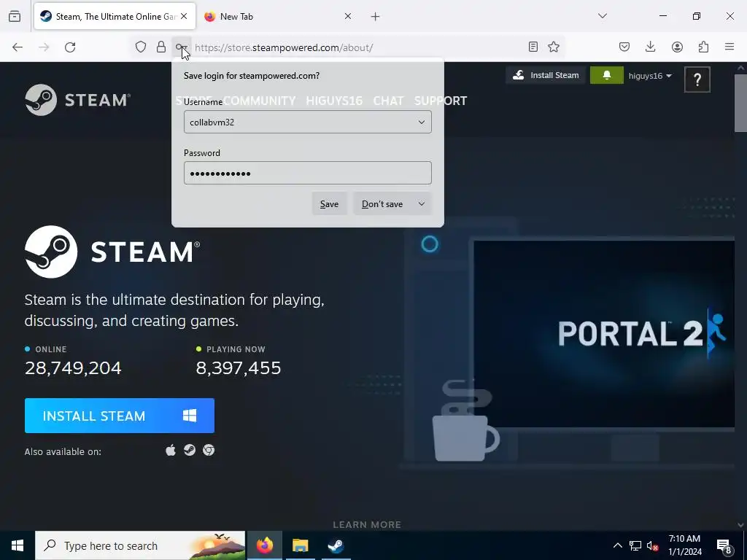Click the Steam logo in page header

pyautogui.click(x=77, y=100)
